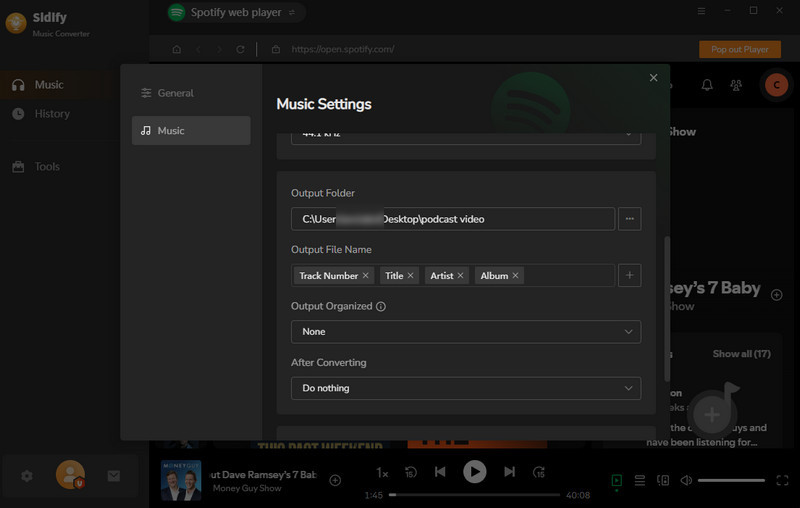Viewport: 800px width, 508px height.
Task: Click the open.spotify.com address bar
Action: click(343, 49)
